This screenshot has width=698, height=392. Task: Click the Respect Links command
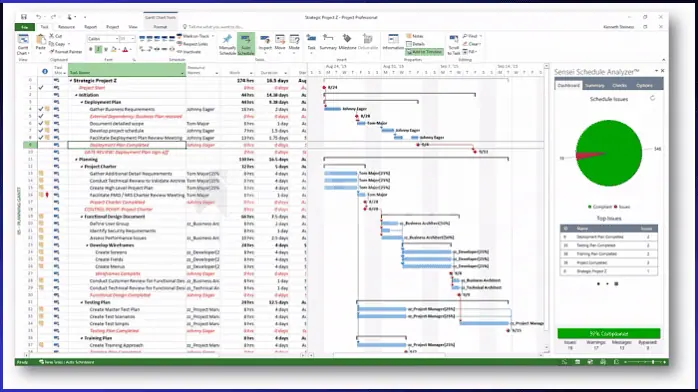click(x=192, y=44)
